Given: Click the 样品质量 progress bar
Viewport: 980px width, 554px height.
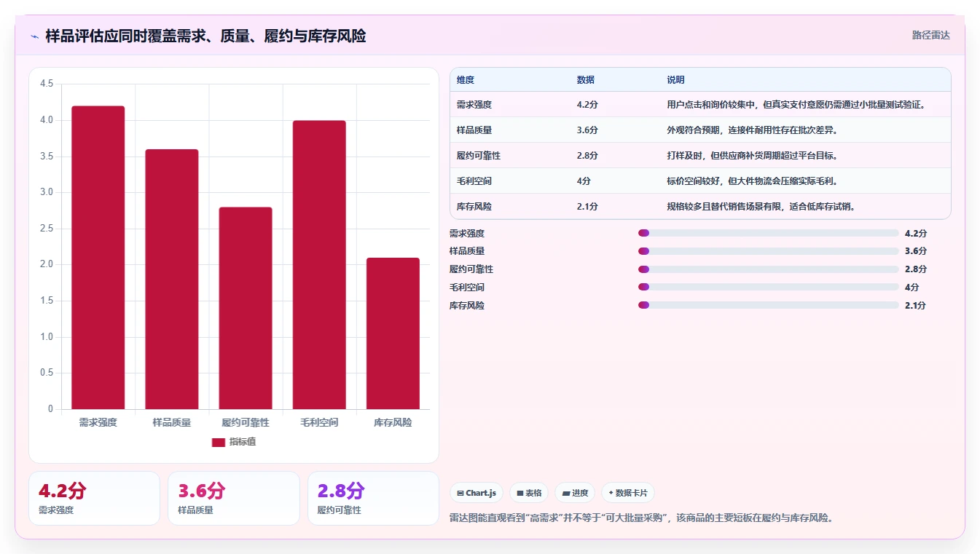Looking at the screenshot, I should (x=768, y=251).
